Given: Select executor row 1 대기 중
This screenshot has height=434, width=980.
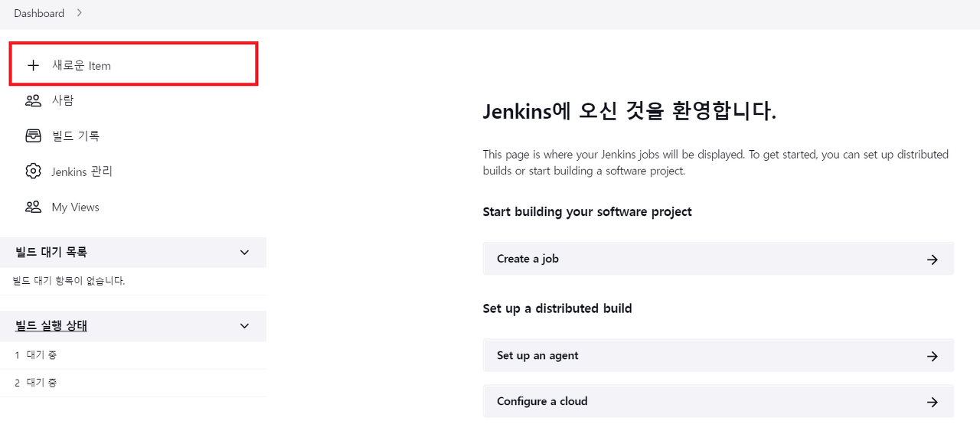Looking at the screenshot, I should point(133,355).
